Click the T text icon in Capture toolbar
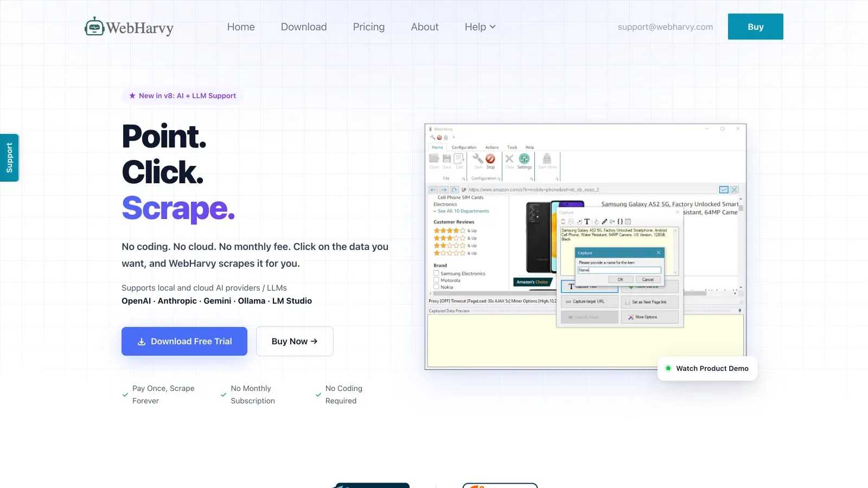The image size is (868, 488). point(586,222)
